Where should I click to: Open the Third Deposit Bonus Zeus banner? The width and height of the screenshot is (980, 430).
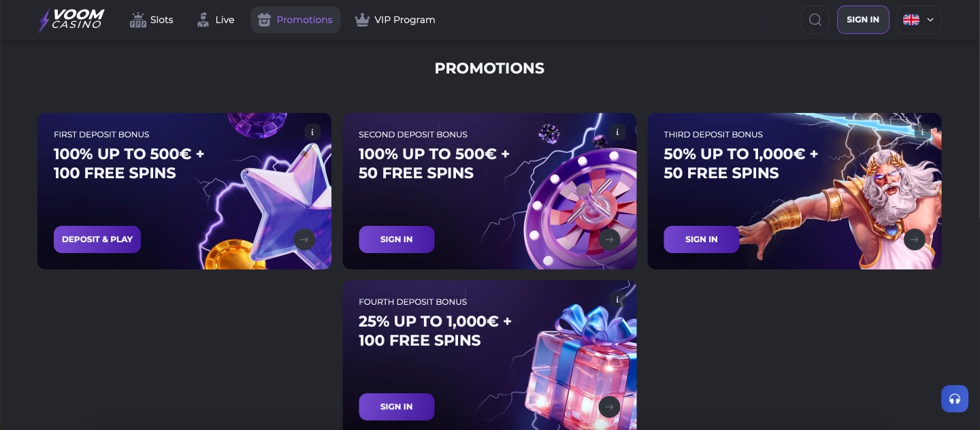[794, 191]
